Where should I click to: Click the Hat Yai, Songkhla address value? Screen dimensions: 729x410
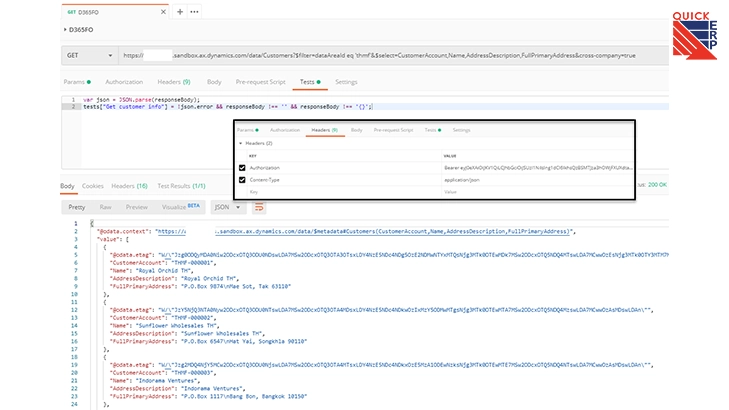pos(244,342)
